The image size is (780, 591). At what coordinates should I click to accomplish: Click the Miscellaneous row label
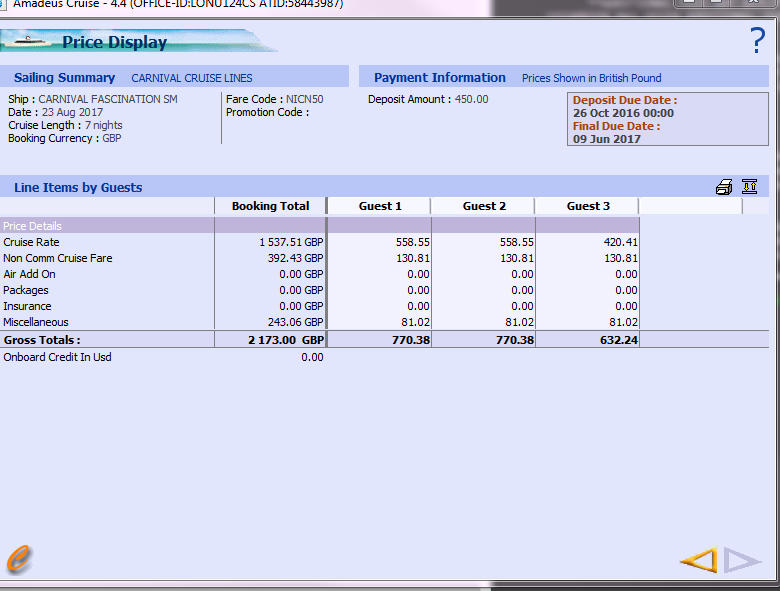(36, 322)
